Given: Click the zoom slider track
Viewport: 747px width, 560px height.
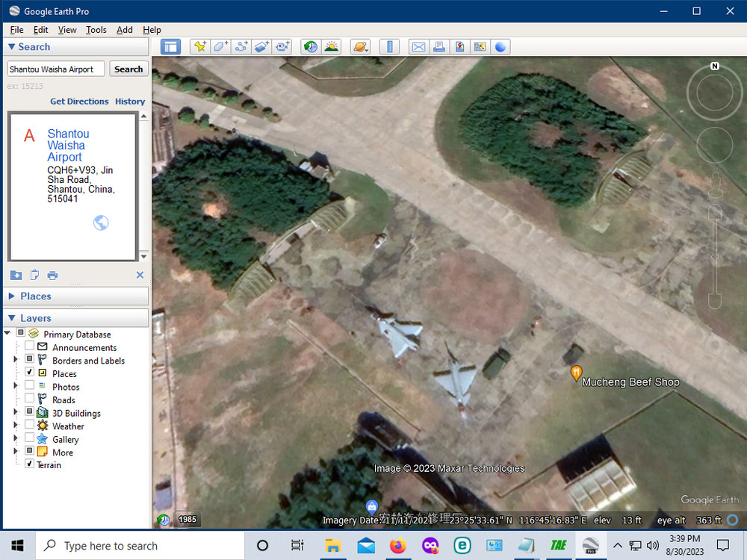Looking at the screenshot, I should point(715,256).
